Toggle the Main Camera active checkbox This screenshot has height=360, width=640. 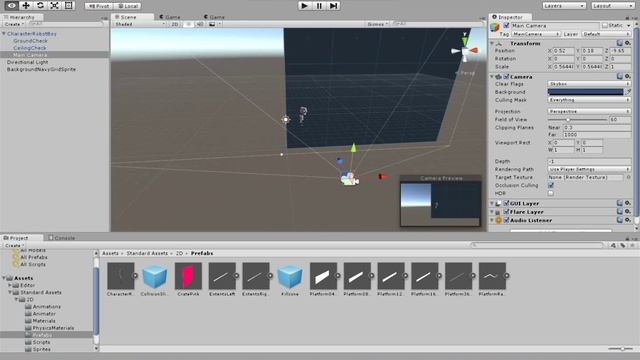(x=507, y=26)
